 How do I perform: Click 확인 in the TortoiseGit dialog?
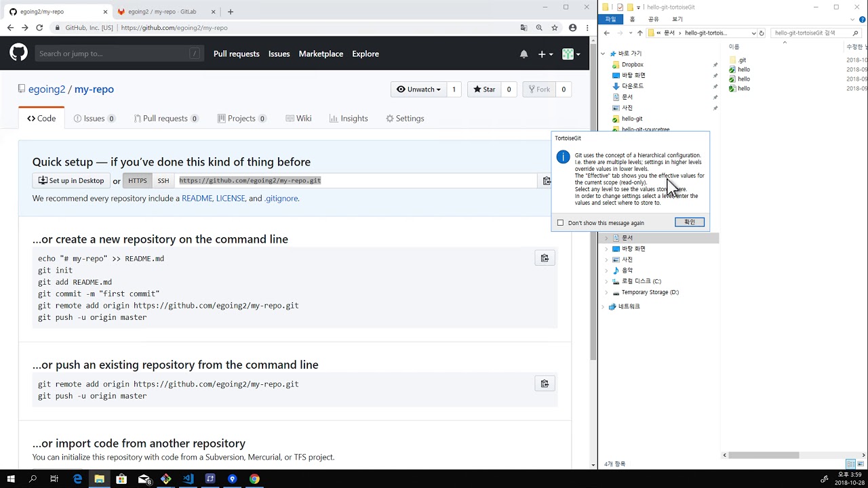point(690,222)
